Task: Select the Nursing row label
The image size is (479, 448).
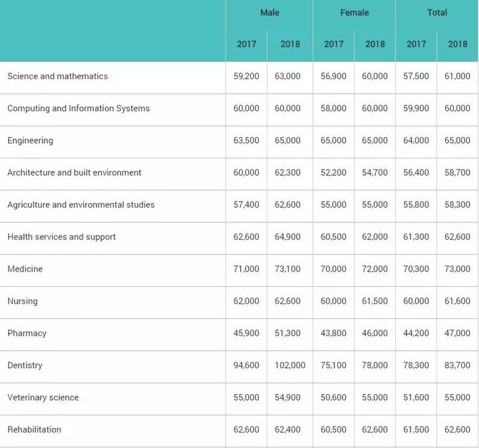Action: coord(23,301)
